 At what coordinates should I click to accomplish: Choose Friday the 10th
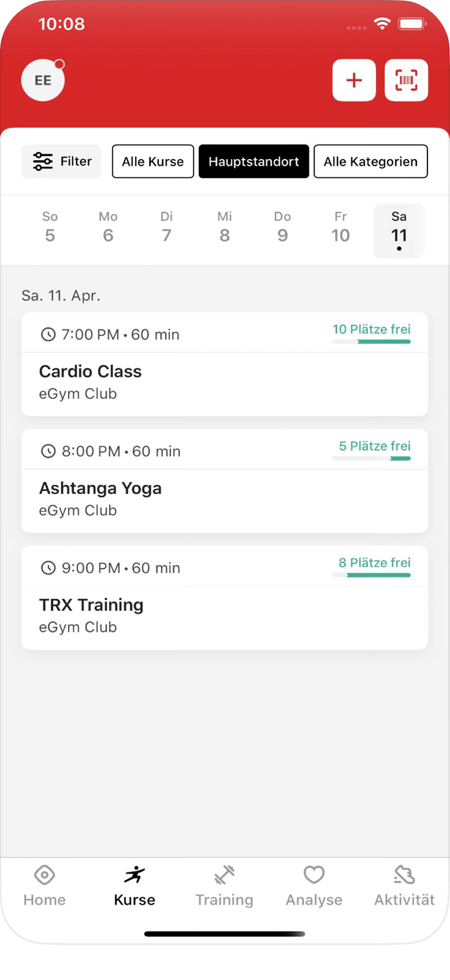click(340, 227)
